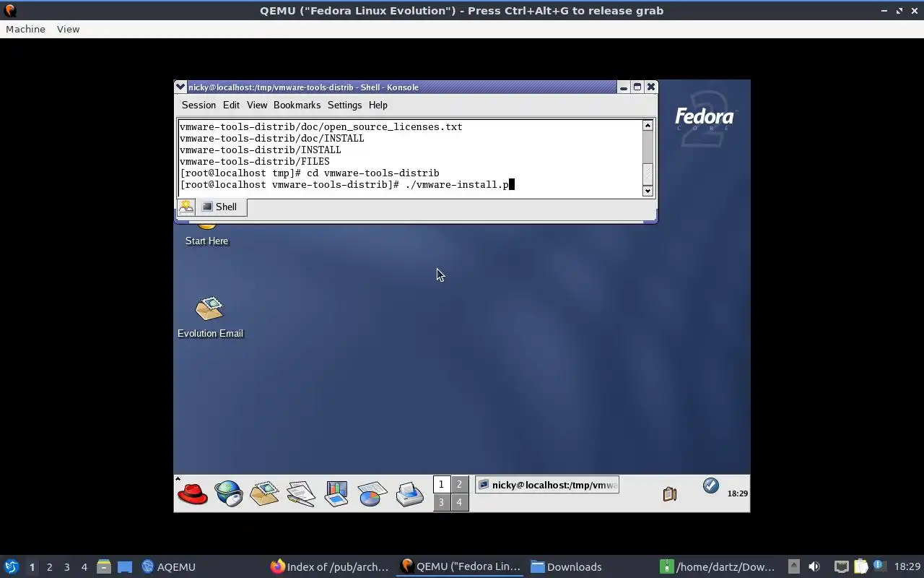Viewport: 924px width, 578px height.
Task: Click the Fedora panel clock 18:29
Action: tap(737, 493)
